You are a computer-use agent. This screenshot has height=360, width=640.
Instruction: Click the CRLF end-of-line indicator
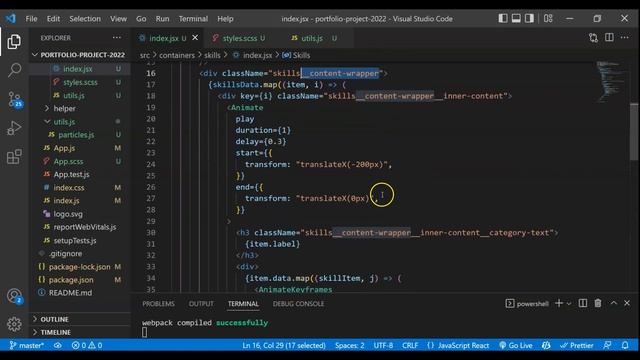410,345
